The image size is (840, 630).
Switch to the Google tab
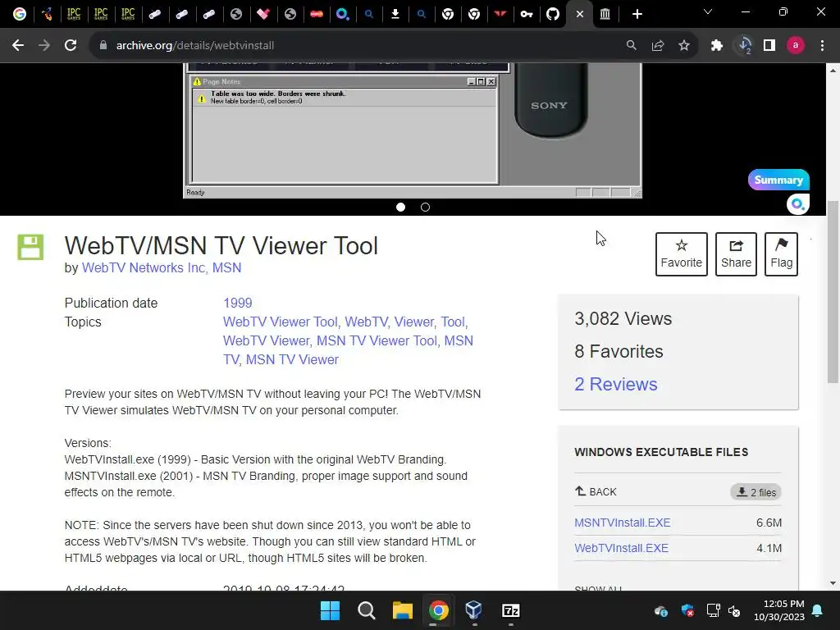coord(20,14)
